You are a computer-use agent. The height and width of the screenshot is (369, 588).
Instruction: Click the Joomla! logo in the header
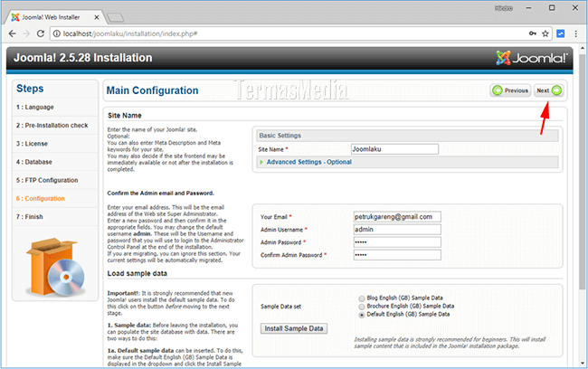point(531,58)
